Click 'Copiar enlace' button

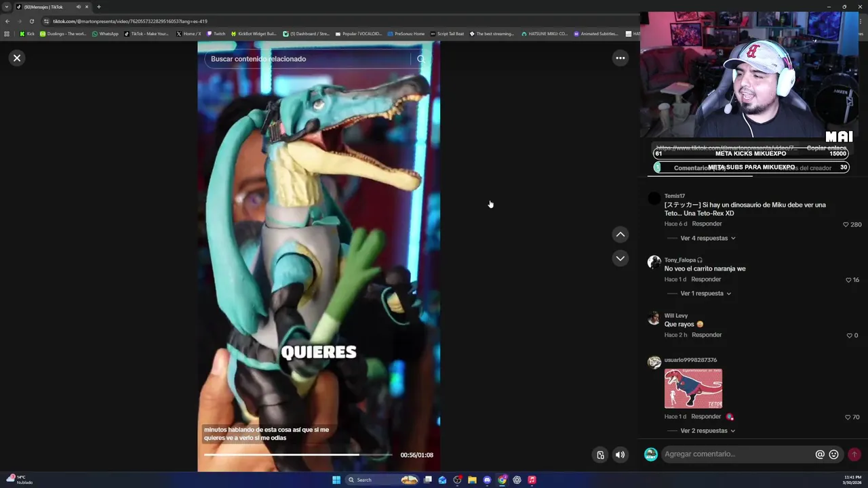click(x=827, y=148)
